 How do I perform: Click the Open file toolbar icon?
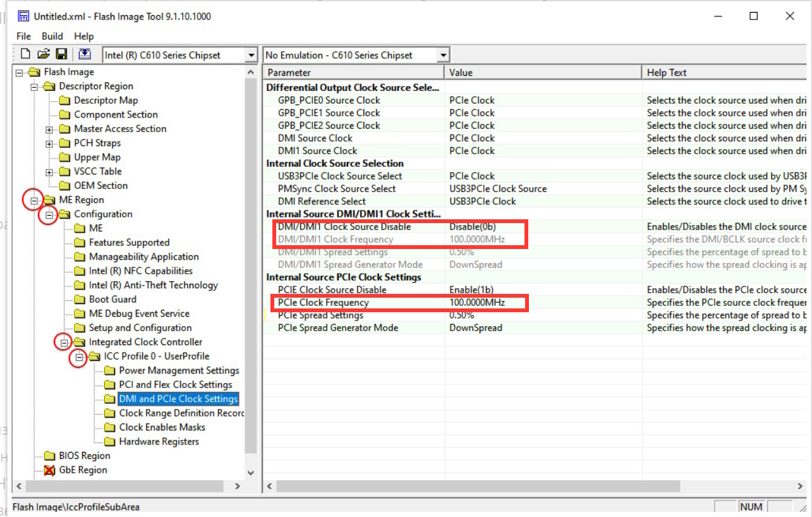click(44, 54)
